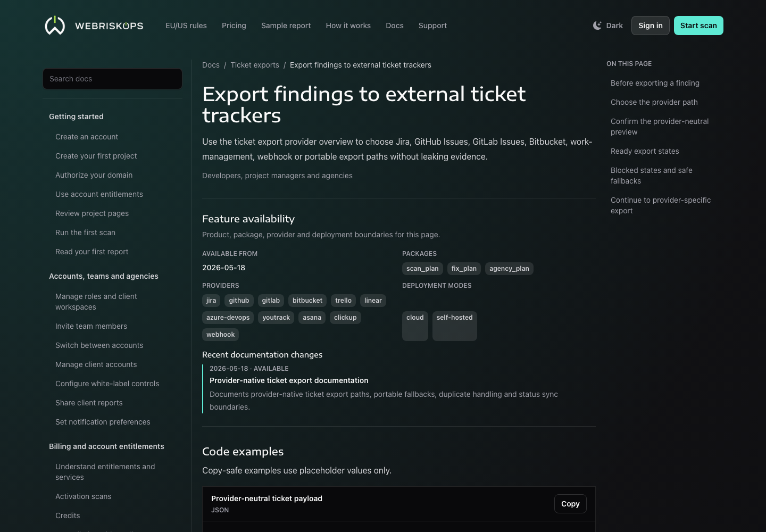Open the Support nav item

point(432,26)
